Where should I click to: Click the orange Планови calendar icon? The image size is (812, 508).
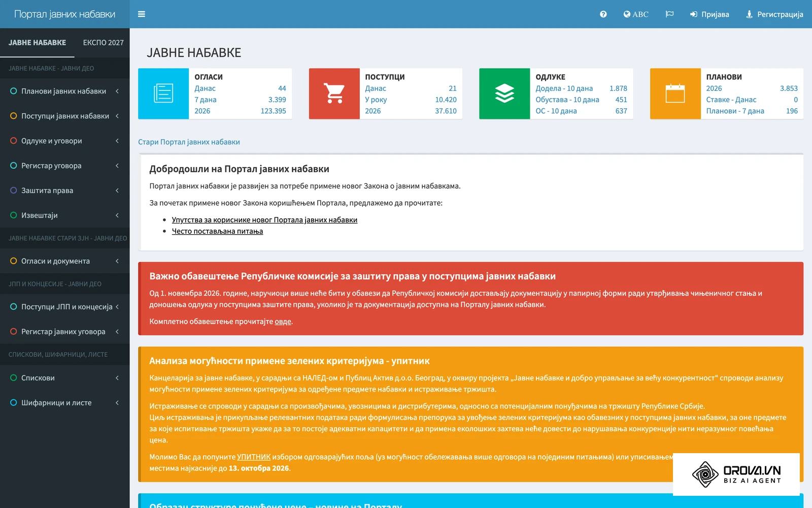[x=675, y=93]
